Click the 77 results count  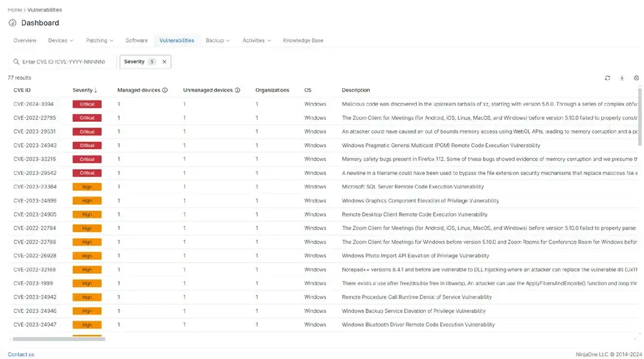[x=19, y=78]
